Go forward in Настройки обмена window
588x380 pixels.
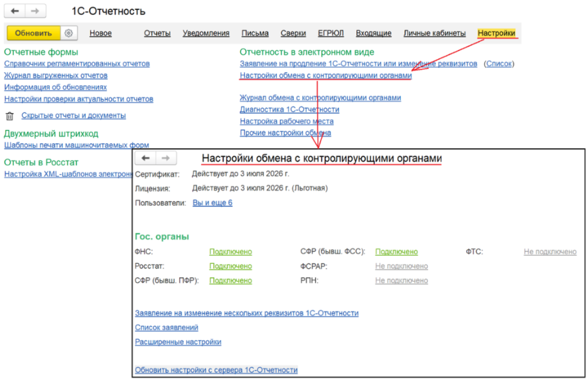coord(166,158)
